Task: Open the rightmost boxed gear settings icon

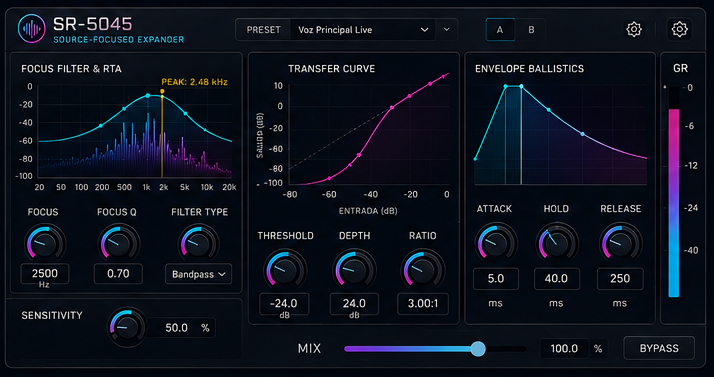Action: pyautogui.click(x=679, y=30)
